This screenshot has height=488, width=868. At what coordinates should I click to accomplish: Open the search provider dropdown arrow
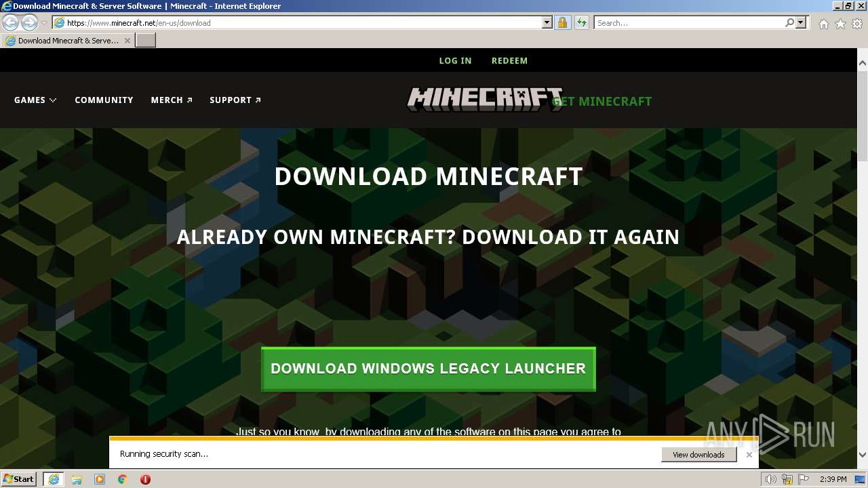tap(801, 22)
